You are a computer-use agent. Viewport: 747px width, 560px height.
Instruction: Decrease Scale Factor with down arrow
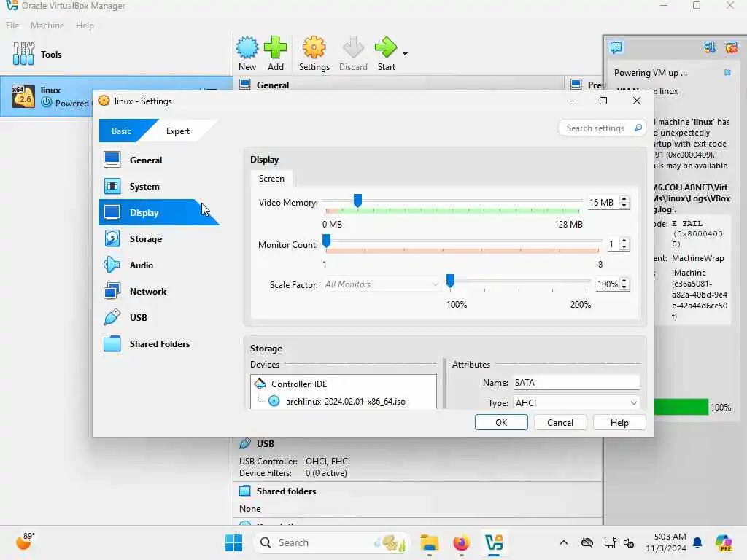[624, 287]
